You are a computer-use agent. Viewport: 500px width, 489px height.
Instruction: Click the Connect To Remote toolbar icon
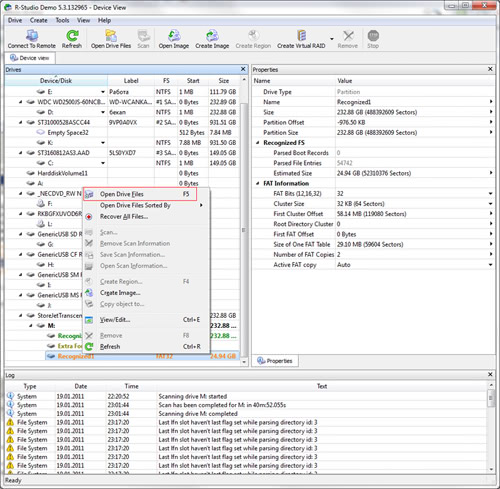(x=32, y=36)
